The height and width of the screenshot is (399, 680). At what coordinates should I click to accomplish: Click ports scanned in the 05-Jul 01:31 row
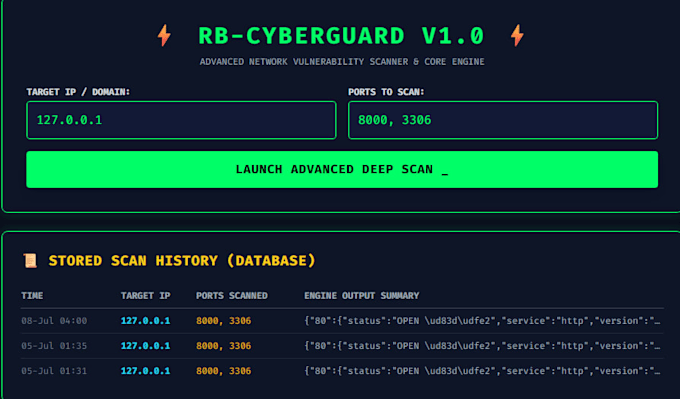pyautogui.click(x=223, y=371)
